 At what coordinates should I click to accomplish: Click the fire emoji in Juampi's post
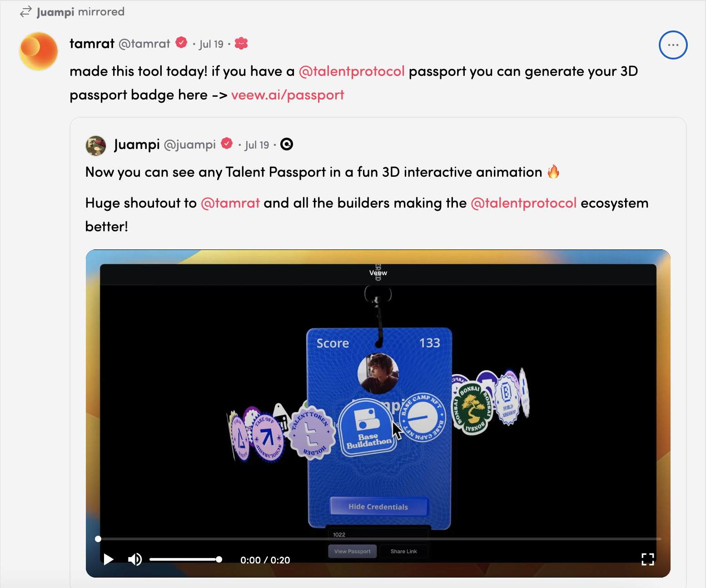coord(553,172)
